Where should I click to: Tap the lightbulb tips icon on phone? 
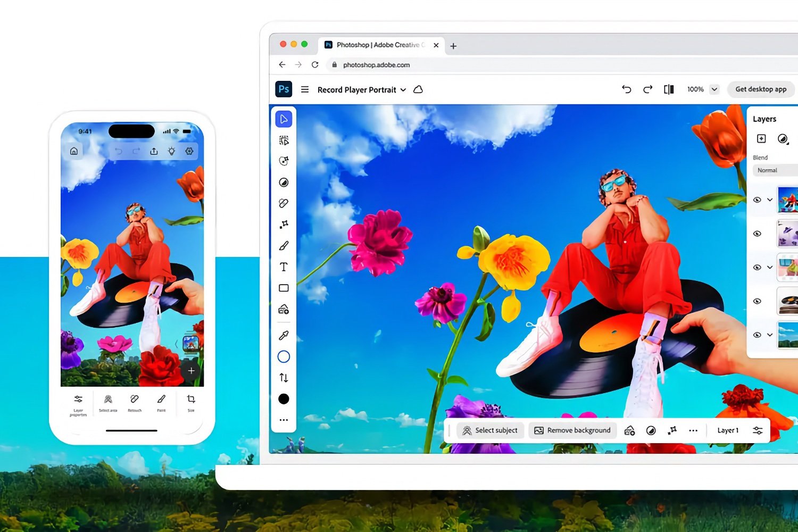[x=171, y=151]
